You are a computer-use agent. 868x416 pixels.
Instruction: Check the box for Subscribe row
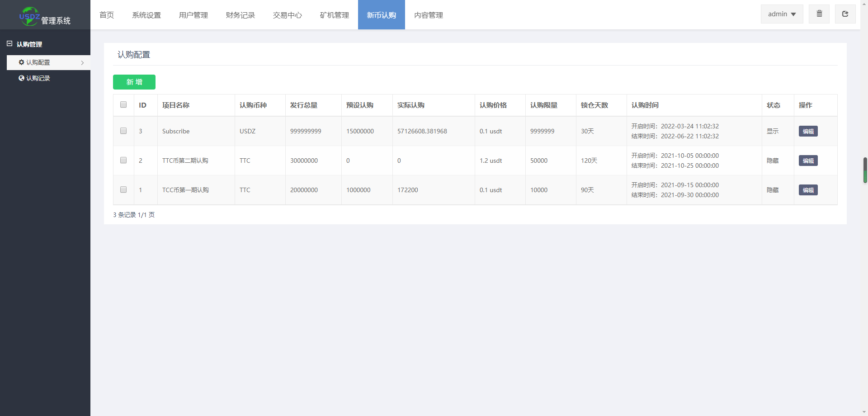pyautogui.click(x=123, y=131)
